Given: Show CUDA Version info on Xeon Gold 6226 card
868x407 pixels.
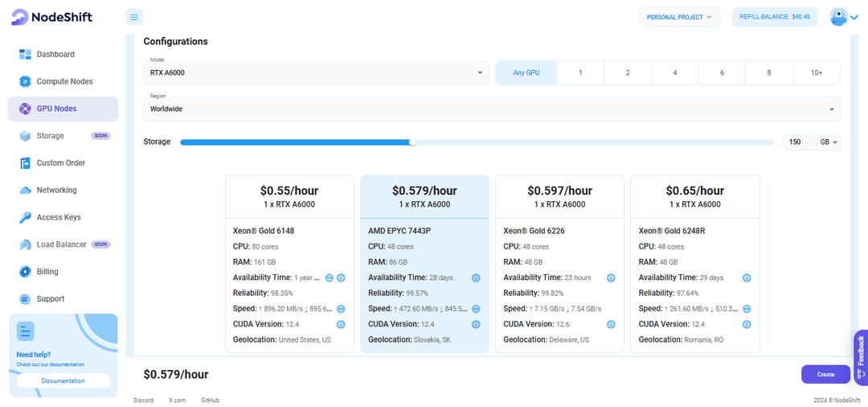Looking at the screenshot, I should (611, 324).
